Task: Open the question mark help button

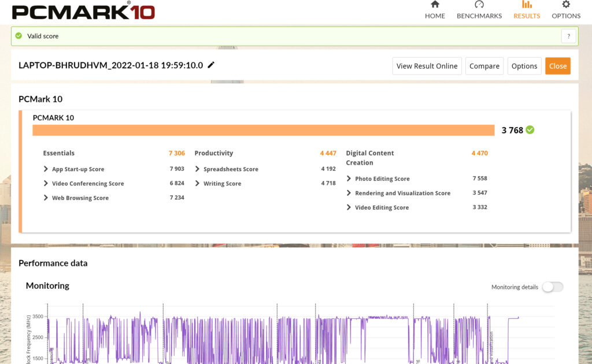Action: tap(569, 36)
